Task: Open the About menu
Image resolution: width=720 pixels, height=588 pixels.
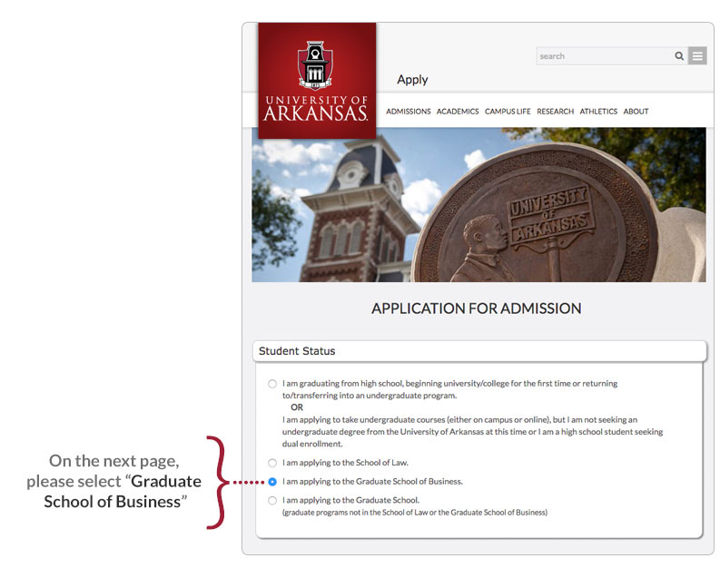Action: point(636,112)
